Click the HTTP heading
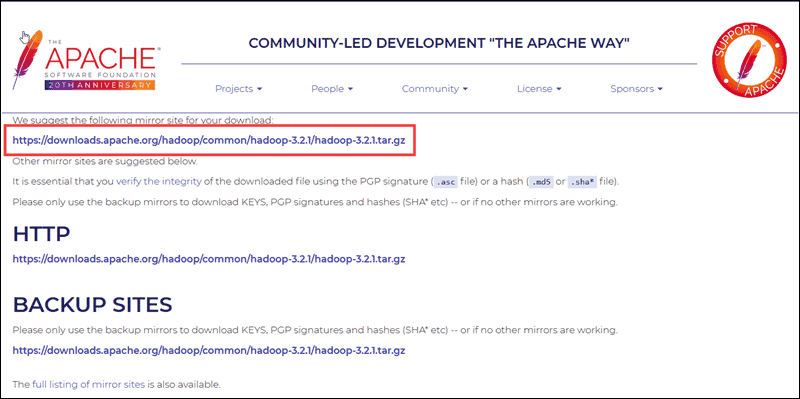This screenshot has width=800, height=399. (41, 234)
